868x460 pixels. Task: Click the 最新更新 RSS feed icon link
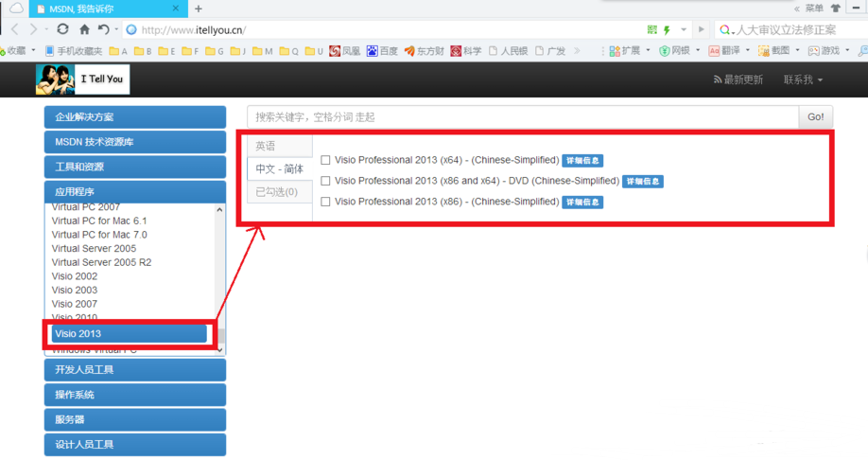tap(738, 80)
